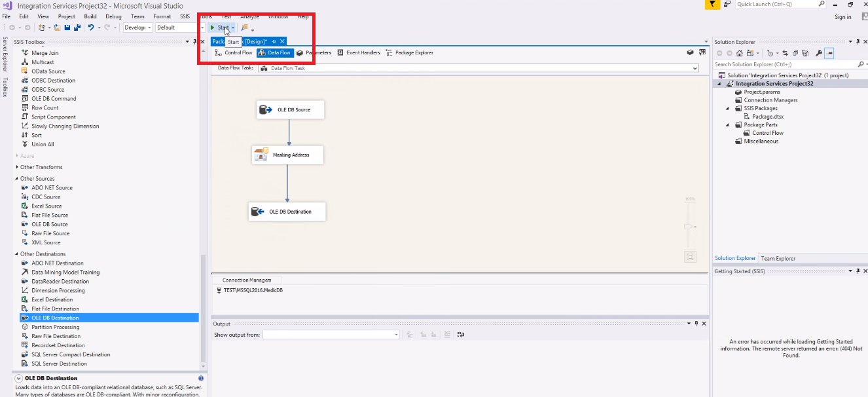Image resolution: width=868 pixels, height=397 pixels.
Task: Click the feedback icon beside Quick Launch
Action: point(727,4)
